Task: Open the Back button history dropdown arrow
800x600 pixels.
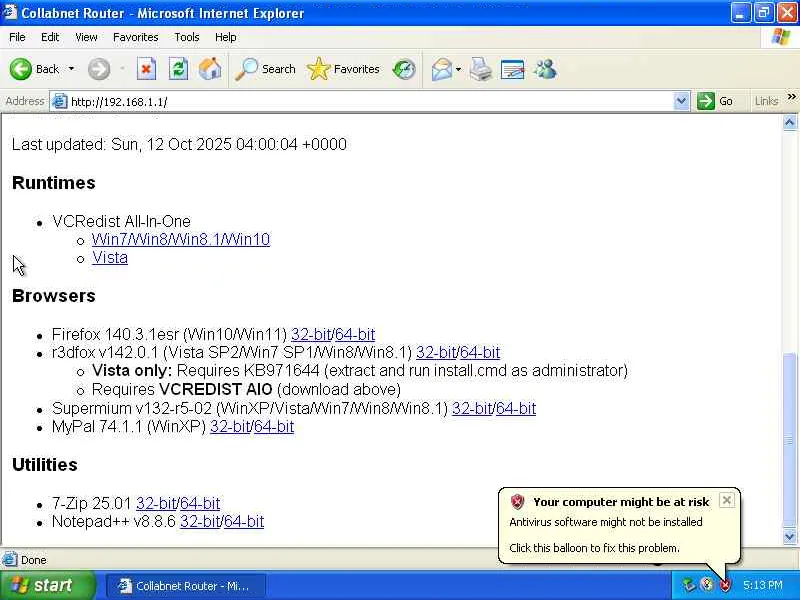Action: click(x=71, y=69)
